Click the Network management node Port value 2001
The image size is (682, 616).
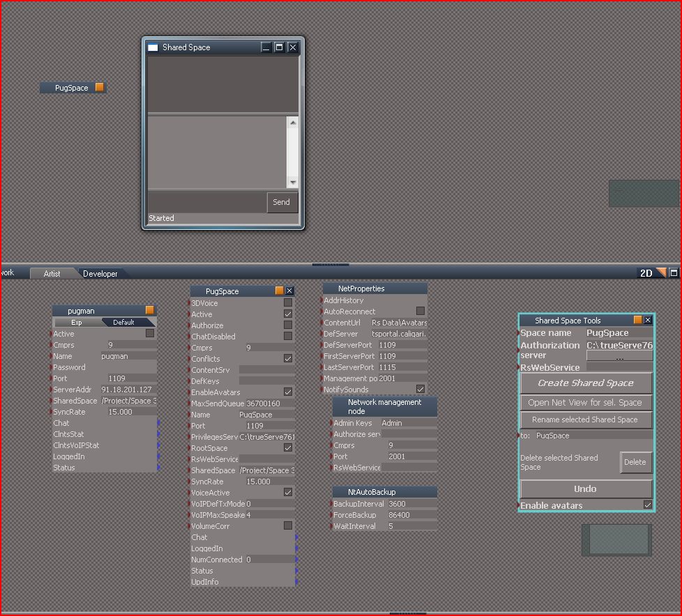(412, 456)
